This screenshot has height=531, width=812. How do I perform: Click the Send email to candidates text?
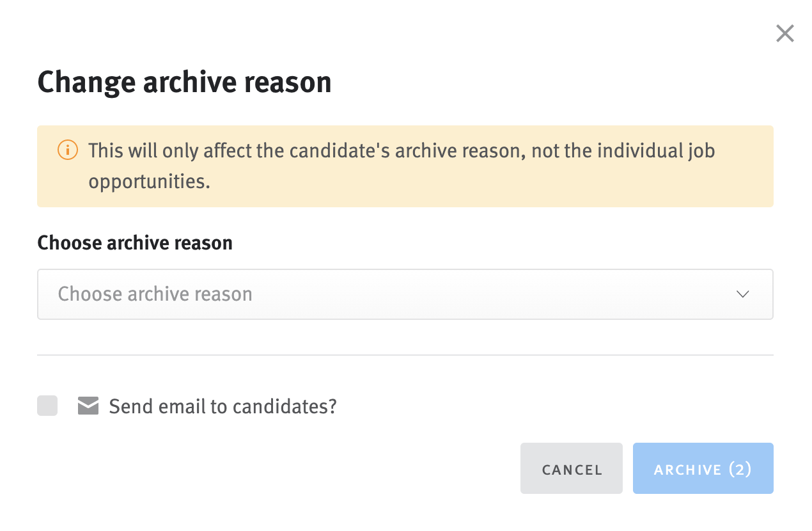coord(223,406)
